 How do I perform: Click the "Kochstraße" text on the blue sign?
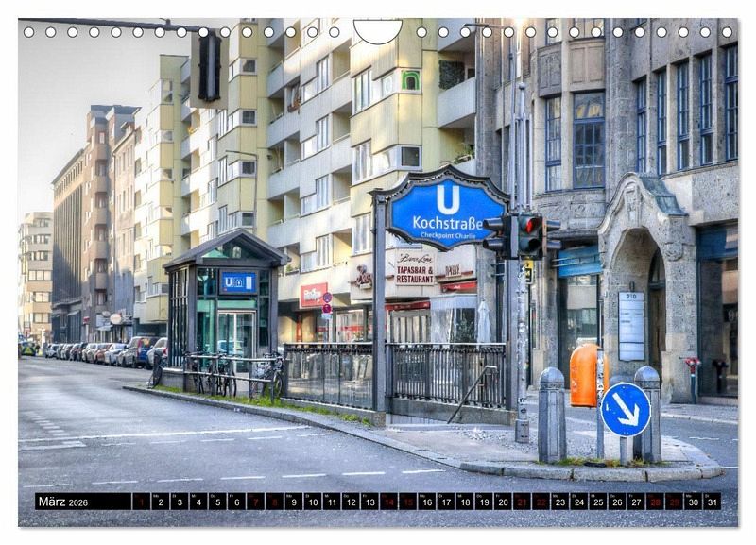pyautogui.click(x=447, y=223)
